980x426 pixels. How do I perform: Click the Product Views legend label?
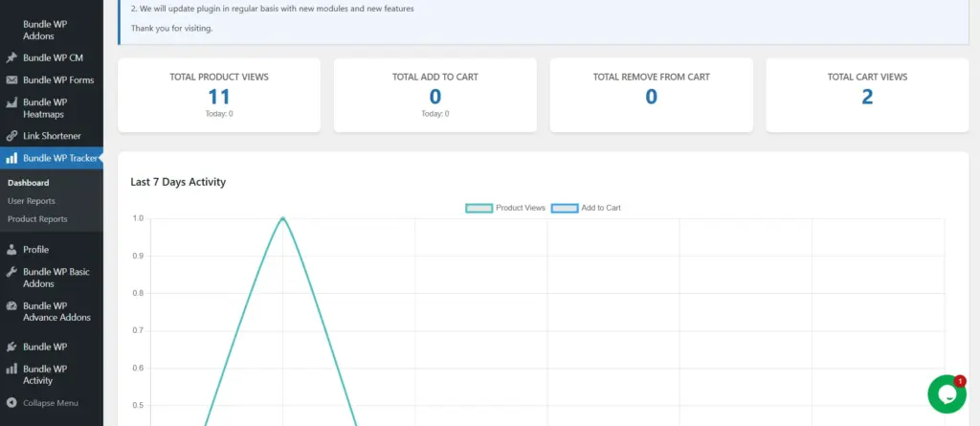point(521,208)
